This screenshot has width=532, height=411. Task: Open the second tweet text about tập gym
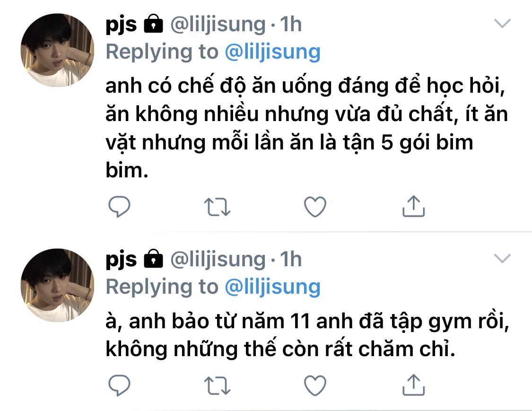307,335
